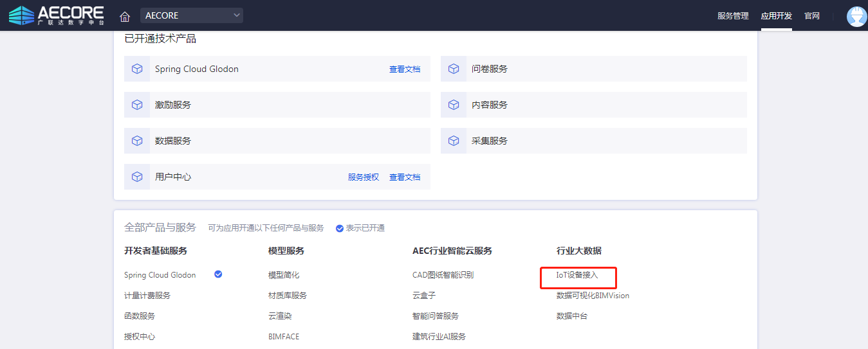Click cube icon beside 问卷服务
Screen dimensions: 868x349
coord(454,69)
